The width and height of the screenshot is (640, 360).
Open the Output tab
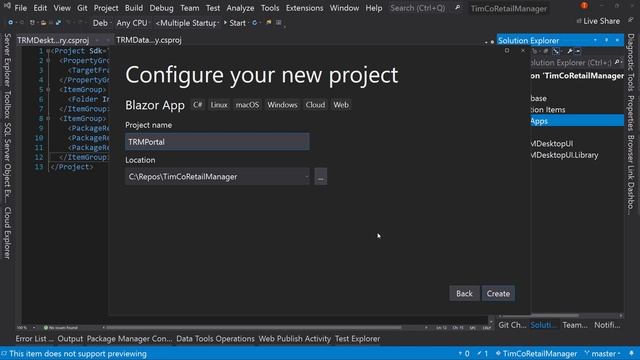click(70, 338)
